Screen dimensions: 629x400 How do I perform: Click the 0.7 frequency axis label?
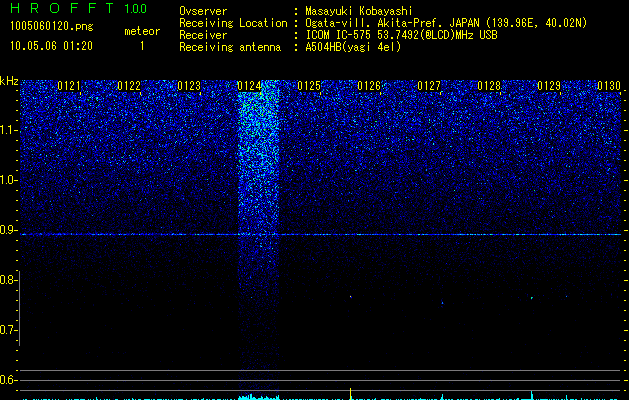pos(9,330)
